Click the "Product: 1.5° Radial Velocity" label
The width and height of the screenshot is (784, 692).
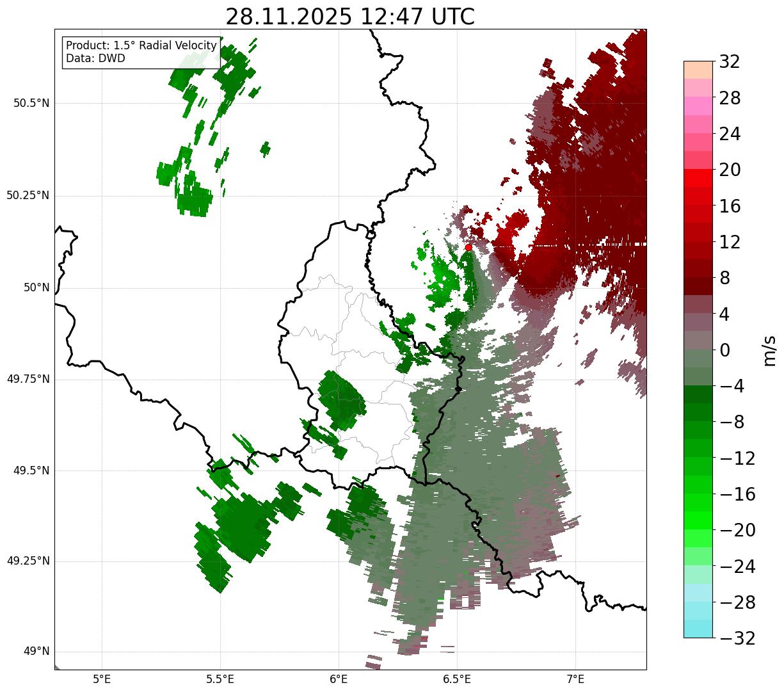141,46
